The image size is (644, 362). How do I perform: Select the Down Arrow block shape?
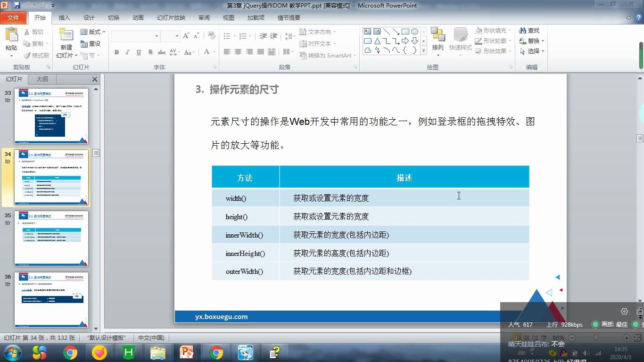tap(414, 41)
